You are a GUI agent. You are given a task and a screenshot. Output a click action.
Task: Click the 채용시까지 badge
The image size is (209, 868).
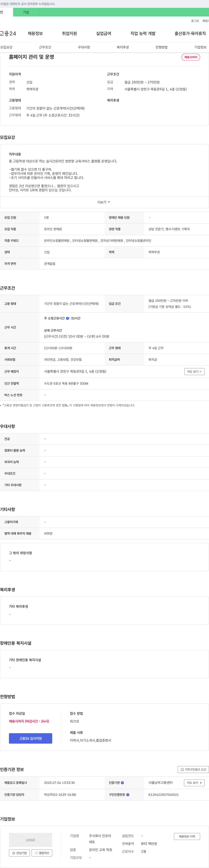191,57
